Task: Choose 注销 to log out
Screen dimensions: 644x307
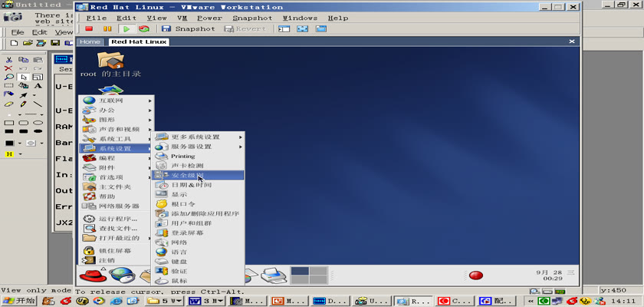Action: (117, 260)
